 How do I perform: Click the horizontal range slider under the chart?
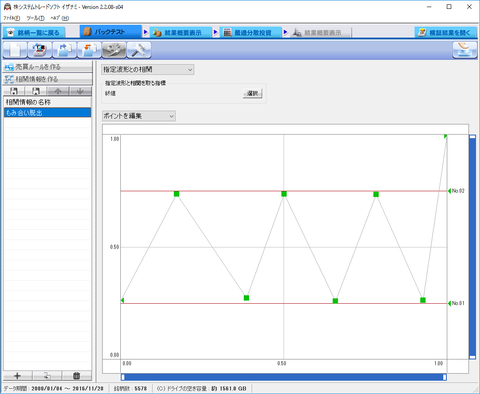(284, 377)
